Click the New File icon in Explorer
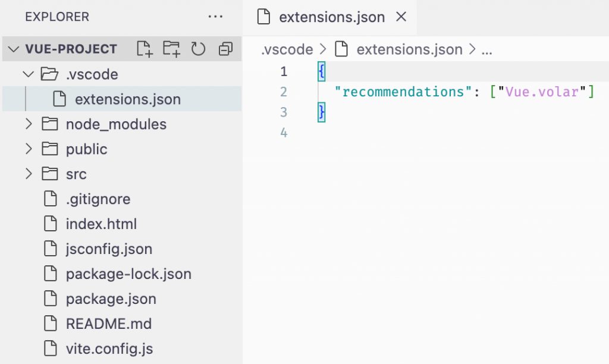This screenshot has width=609, height=364. coord(145,49)
